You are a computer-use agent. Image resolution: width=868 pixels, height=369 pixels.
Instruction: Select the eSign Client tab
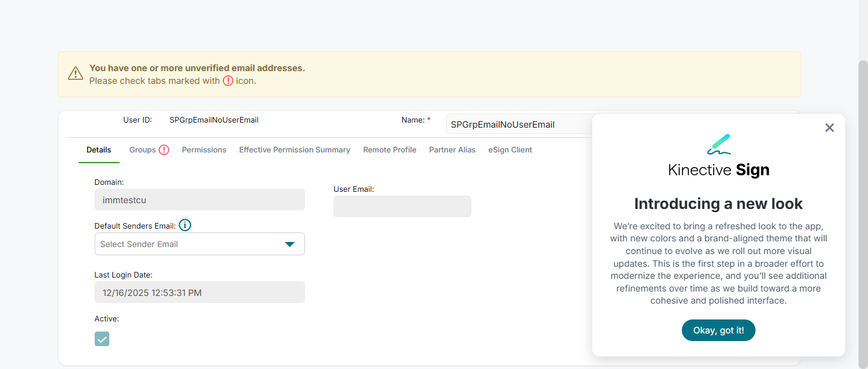coord(510,150)
